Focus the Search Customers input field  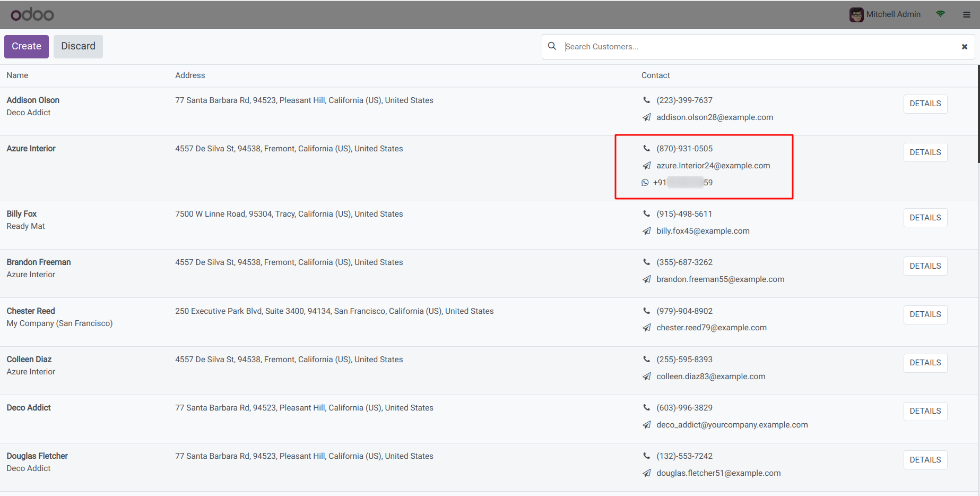(759, 47)
